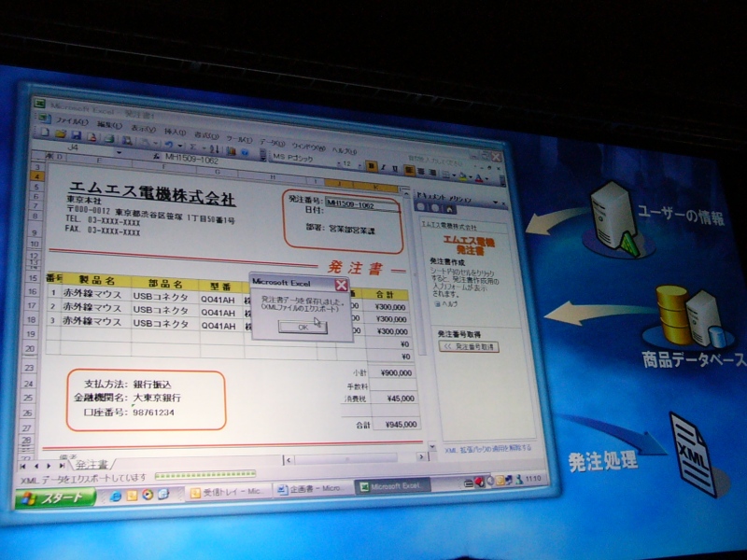Click the New workbook icon in Excel toolbar
Image resolution: width=747 pixels, height=560 pixels.
pos(45,132)
